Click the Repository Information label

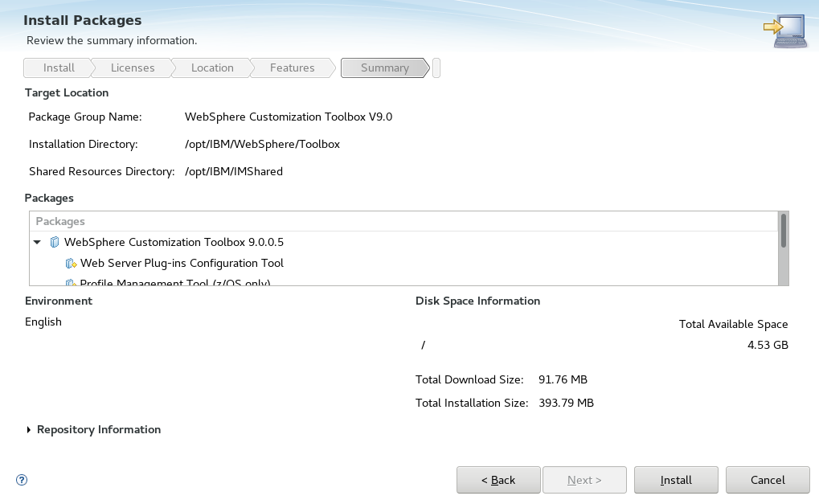tap(99, 430)
